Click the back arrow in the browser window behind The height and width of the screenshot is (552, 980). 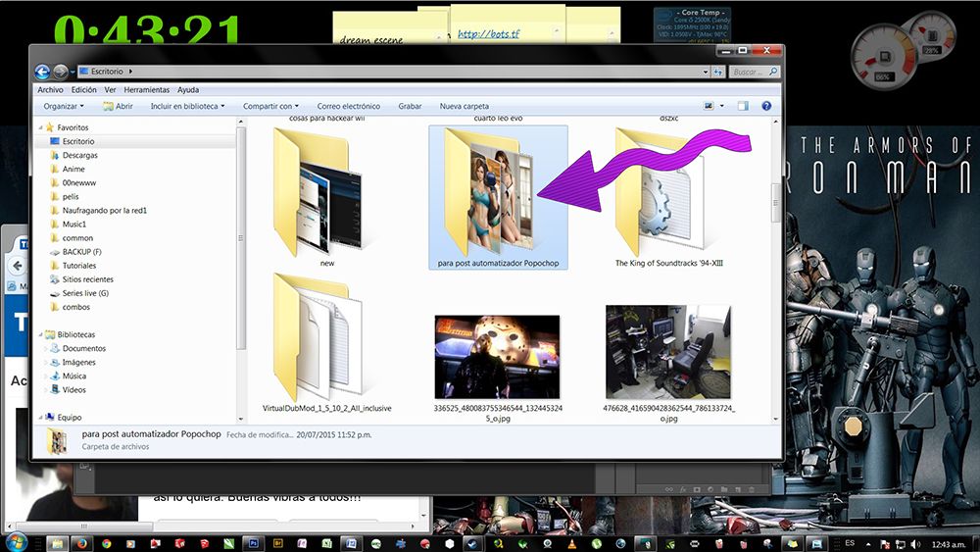pos(18,266)
